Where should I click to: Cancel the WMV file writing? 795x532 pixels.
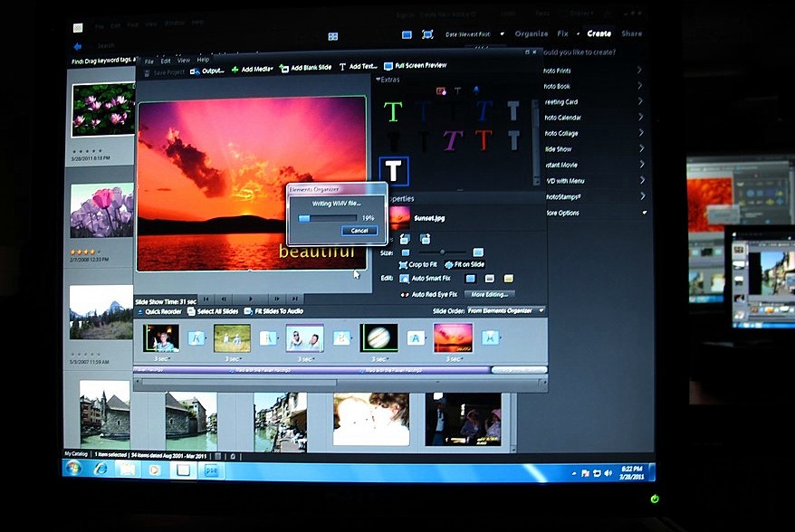pyautogui.click(x=359, y=231)
